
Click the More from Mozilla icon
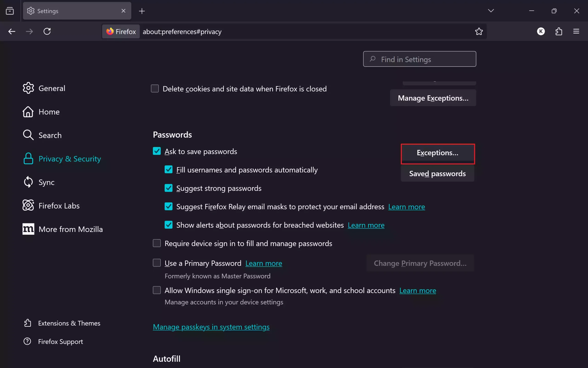[28, 229]
